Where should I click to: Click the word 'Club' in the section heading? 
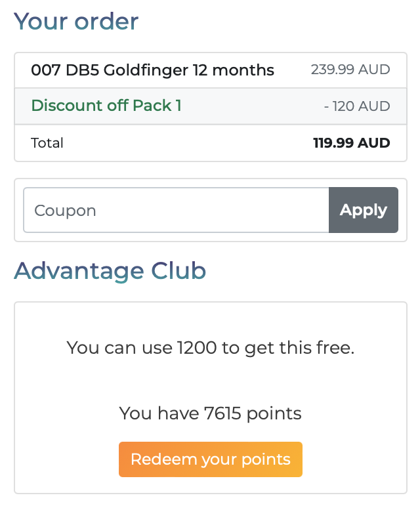tap(178, 271)
